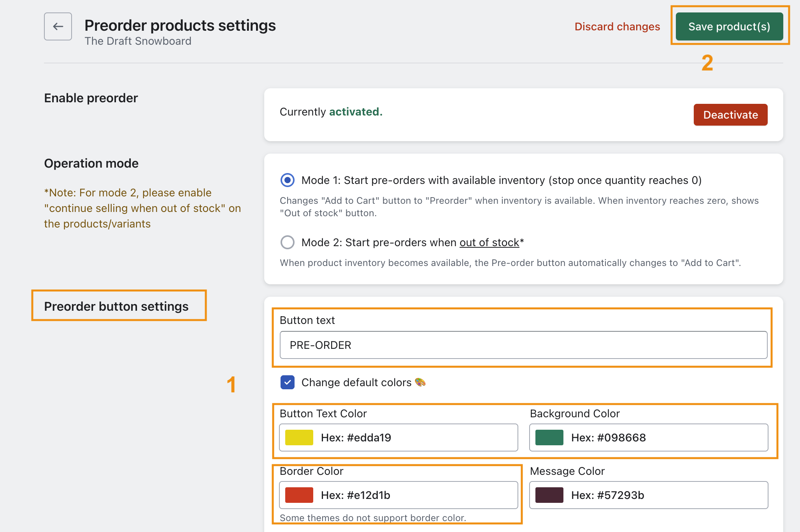
Task: Open the underlined out of stock link
Action: tap(489, 242)
